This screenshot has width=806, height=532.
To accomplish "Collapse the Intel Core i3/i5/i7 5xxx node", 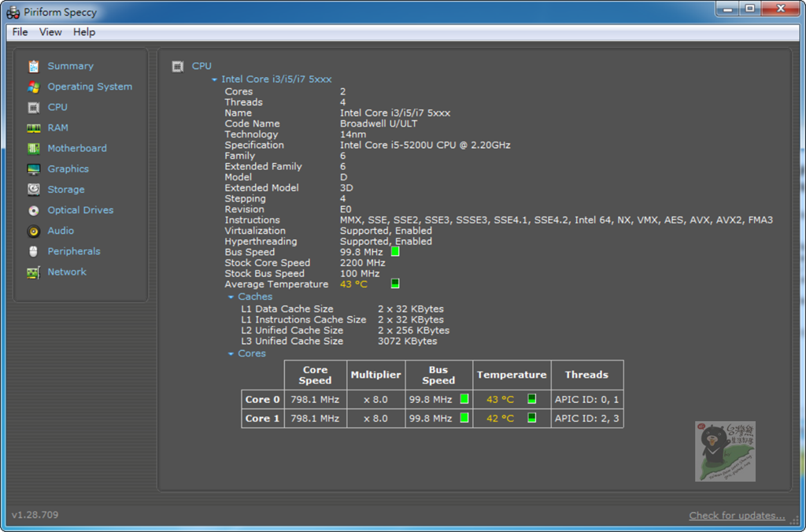I will [x=214, y=79].
